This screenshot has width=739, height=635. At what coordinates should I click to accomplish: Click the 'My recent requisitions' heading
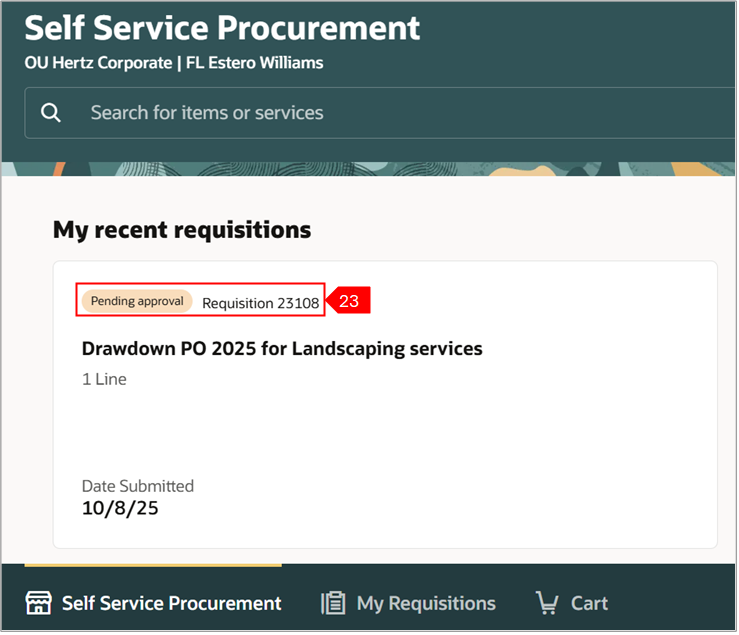point(182,230)
